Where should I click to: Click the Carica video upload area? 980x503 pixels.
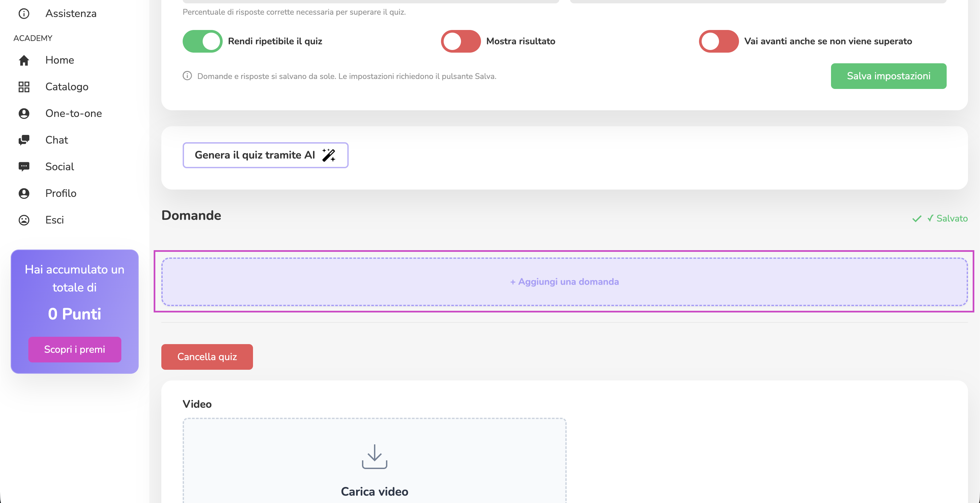374,460
